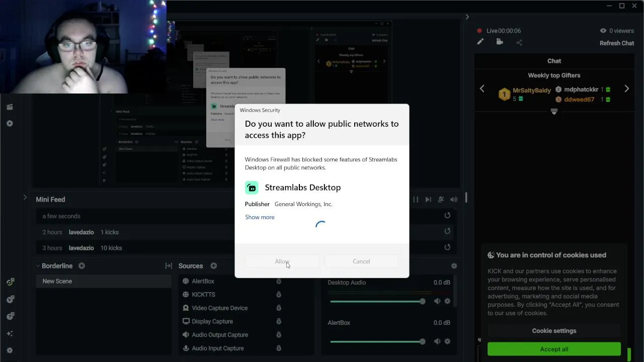644x362 pixels.
Task: Select the Video Capture Device webcam icon
Action: click(x=186, y=308)
